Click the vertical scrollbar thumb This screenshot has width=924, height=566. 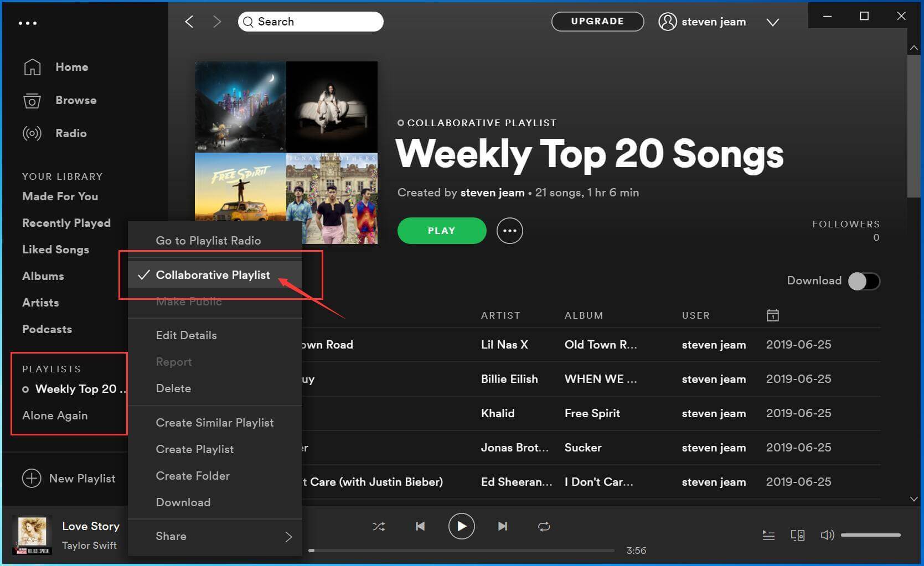click(914, 126)
